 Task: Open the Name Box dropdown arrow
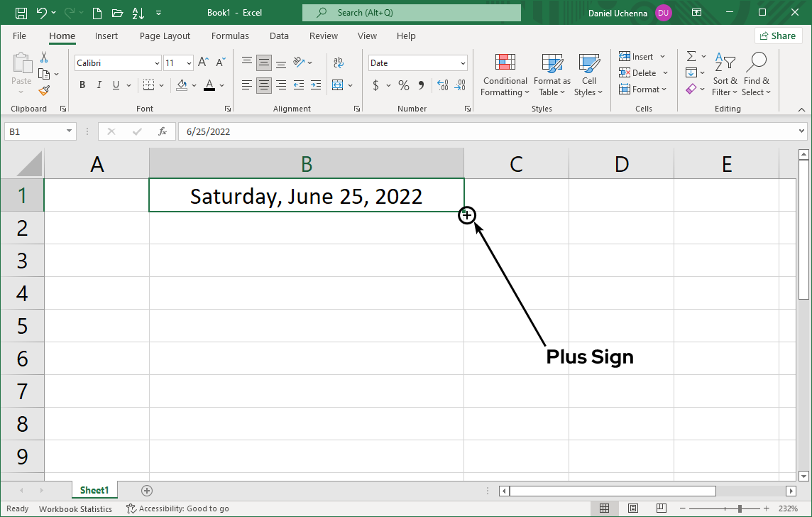click(x=70, y=131)
